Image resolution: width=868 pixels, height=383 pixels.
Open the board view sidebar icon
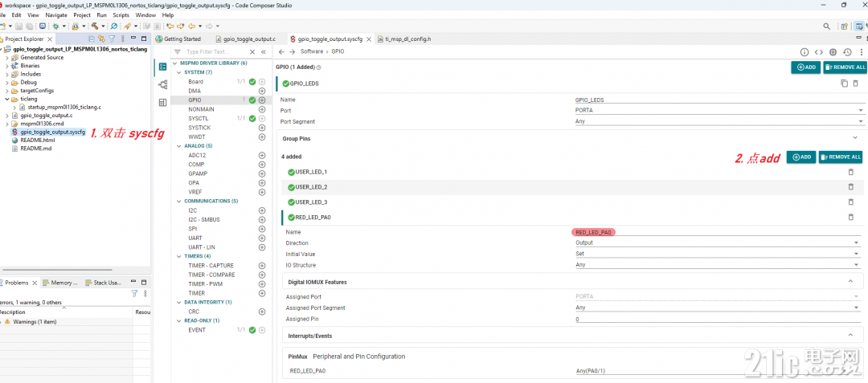point(162,84)
